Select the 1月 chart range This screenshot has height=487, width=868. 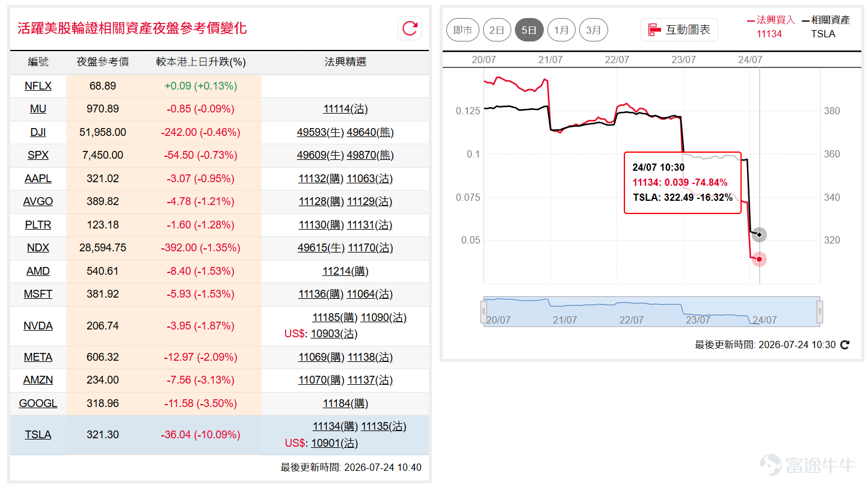pyautogui.click(x=561, y=30)
